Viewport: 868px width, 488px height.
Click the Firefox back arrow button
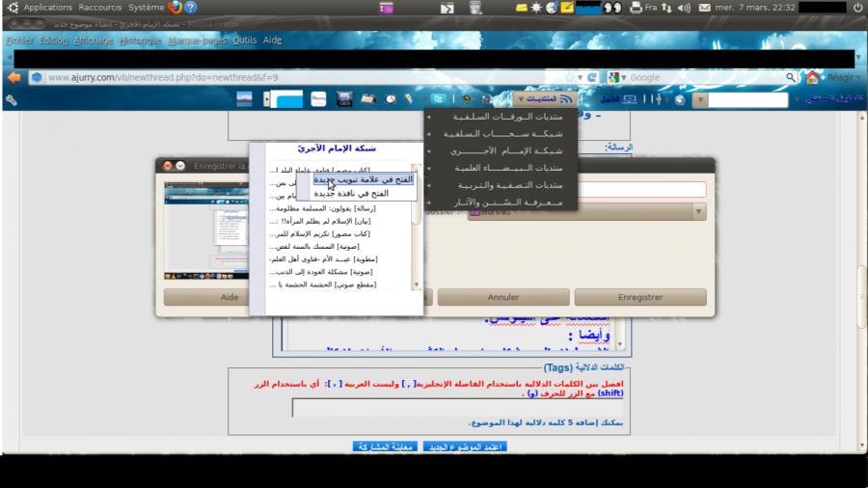pyautogui.click(x=14, y=77)
